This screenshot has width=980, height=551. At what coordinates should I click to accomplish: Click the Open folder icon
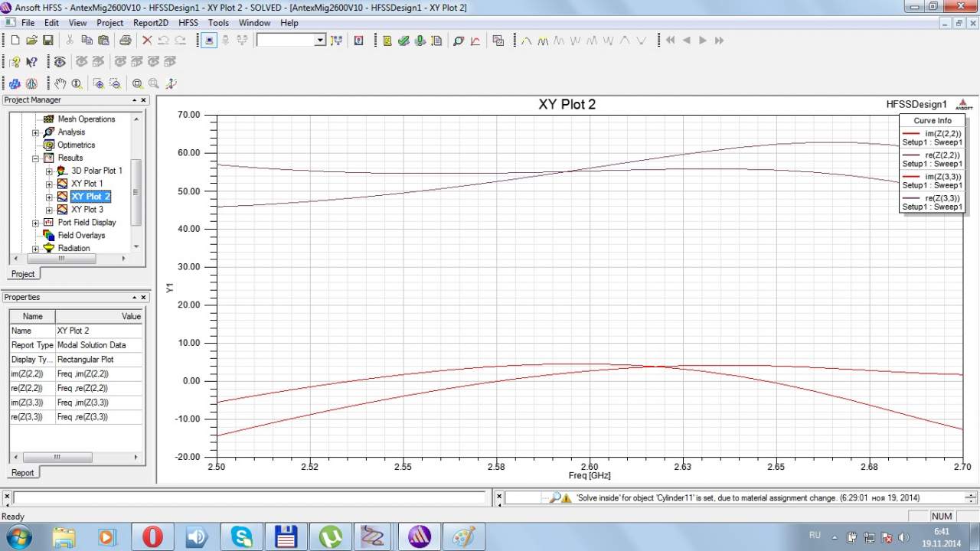click(31, 41)
